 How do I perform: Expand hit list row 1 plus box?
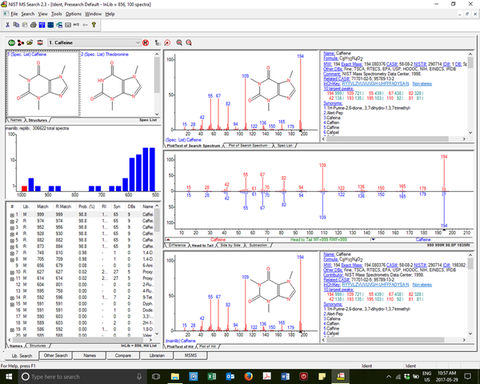(x=12, y=215)
